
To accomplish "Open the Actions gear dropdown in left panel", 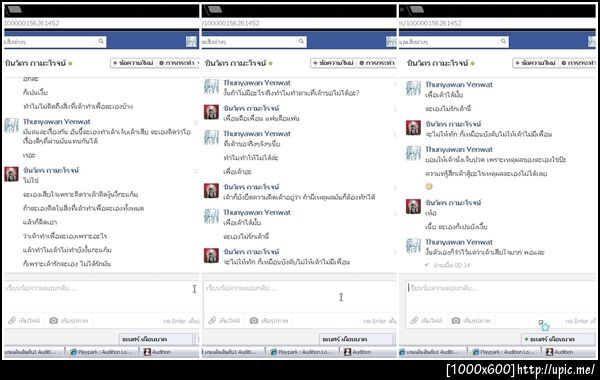I will (x=178, y=63).
